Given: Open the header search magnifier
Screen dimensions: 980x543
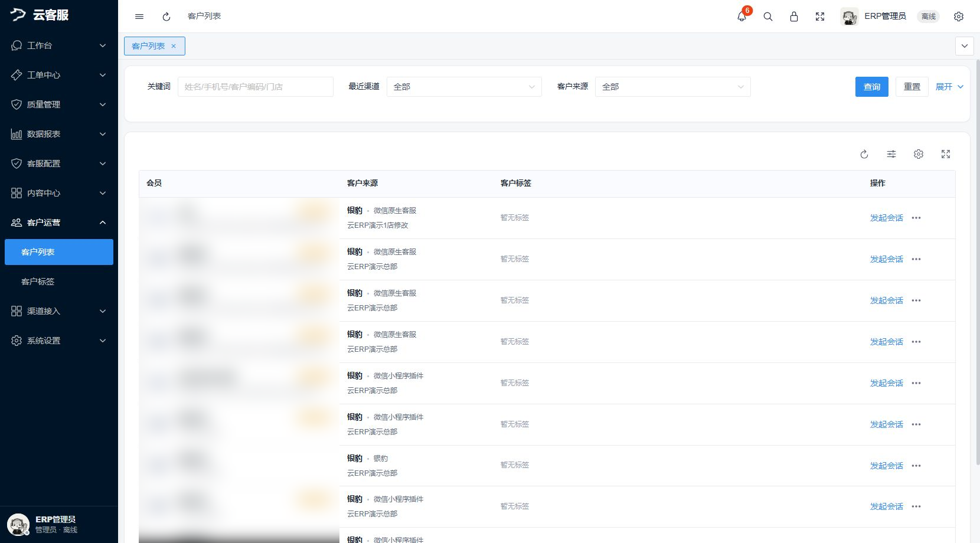Looking at the screenshot, I should point(768,17).
